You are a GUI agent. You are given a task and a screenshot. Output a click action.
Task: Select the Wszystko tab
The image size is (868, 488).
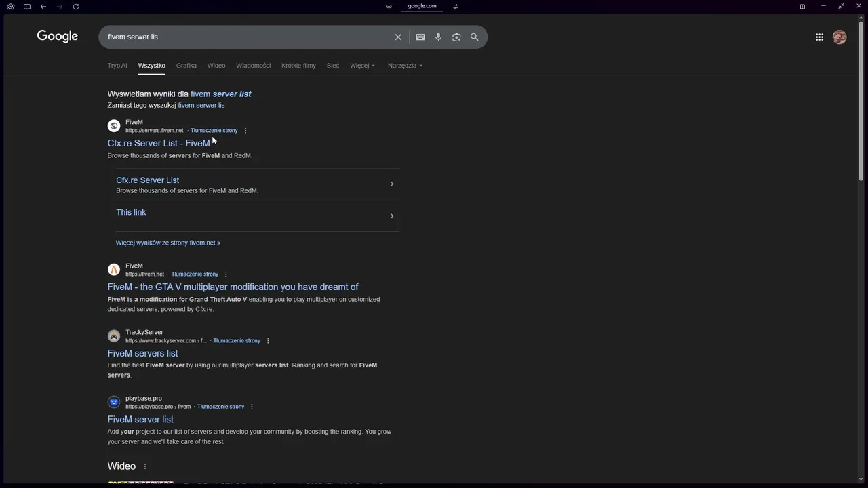(x=151, y=66)
